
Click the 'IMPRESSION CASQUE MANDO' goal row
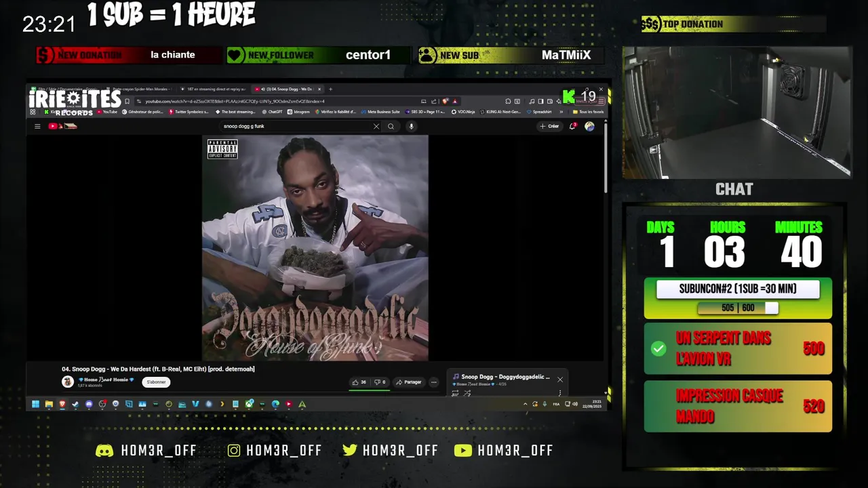pos(738,406)
